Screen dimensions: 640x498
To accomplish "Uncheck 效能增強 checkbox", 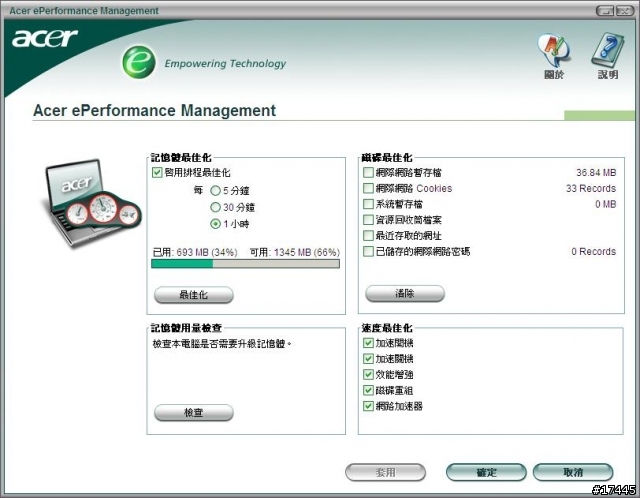I will tap(368, 374).
